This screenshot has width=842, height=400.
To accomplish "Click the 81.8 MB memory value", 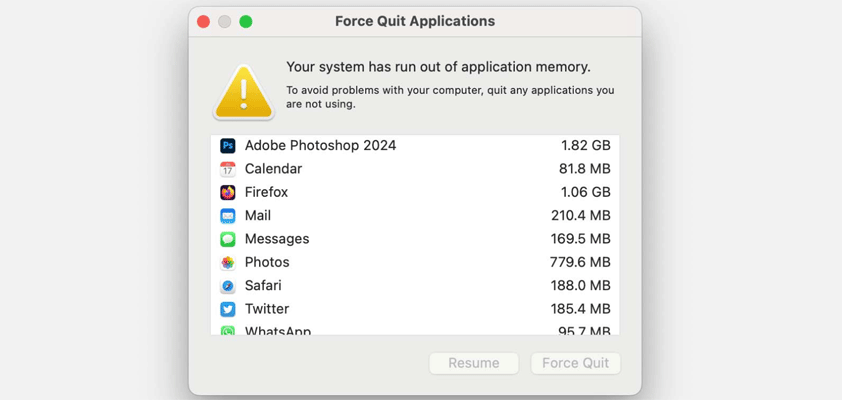I will click(585, 169).
